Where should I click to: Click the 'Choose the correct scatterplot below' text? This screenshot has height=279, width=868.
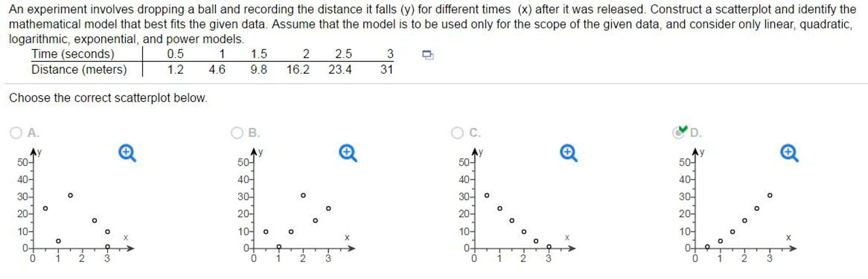[x=108, y=98]
